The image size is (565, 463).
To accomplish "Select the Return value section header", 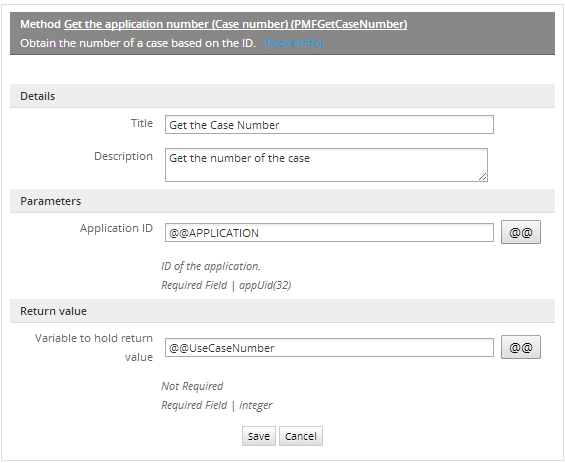I will [282, 311].
